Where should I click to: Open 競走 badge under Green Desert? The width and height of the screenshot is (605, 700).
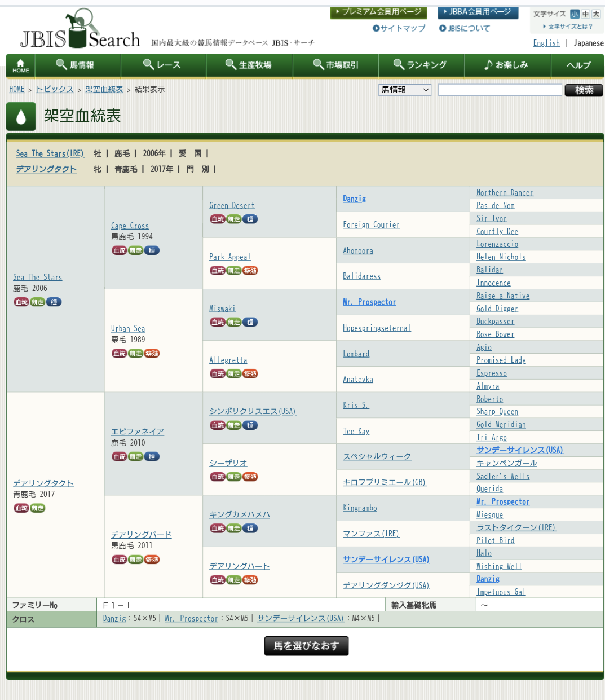pos(233,219)
